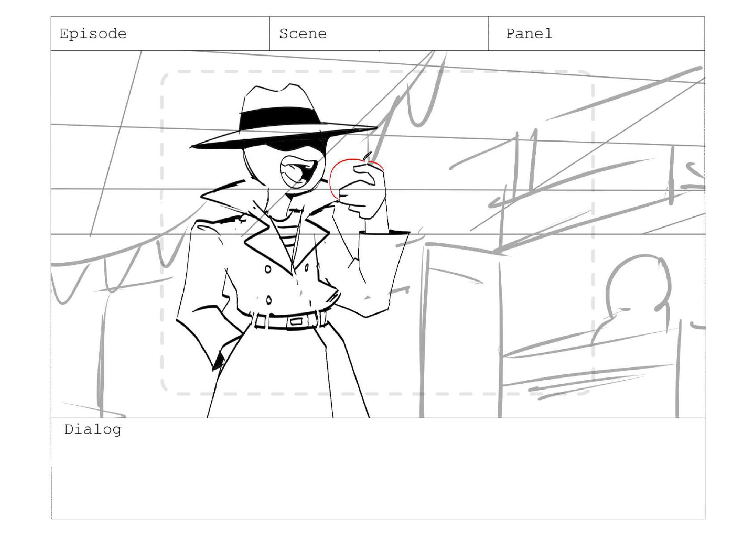Click the Dialog text area below the drawing
Screen dimensions: 756x534
(x=378, y=468)
